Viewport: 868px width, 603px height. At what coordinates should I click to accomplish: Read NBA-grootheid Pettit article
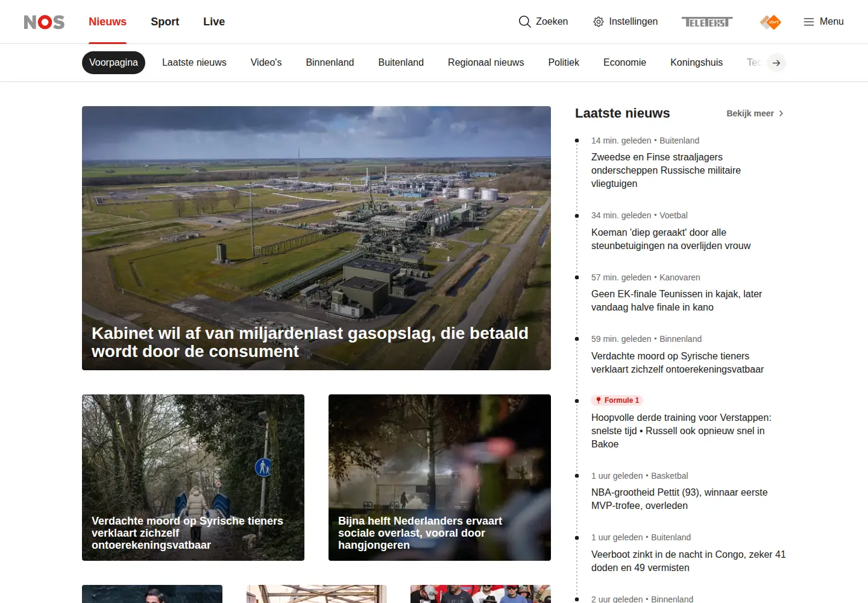click(x=679, y=499)
